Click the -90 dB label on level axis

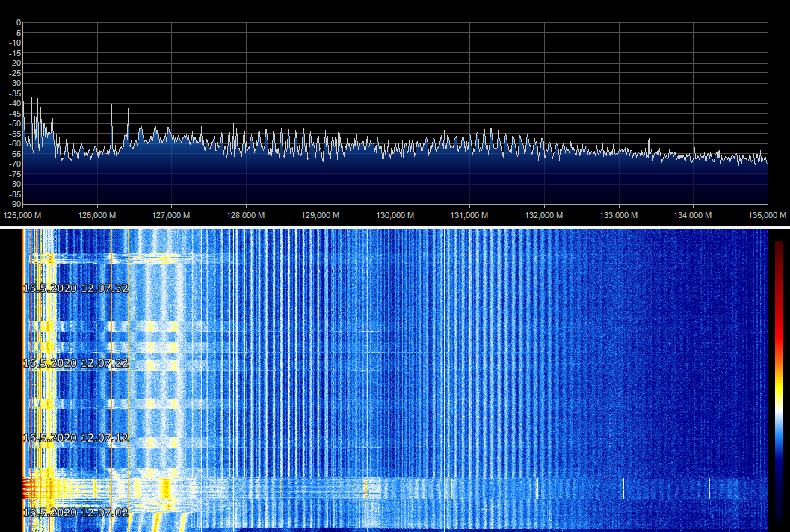pos(14,204)
